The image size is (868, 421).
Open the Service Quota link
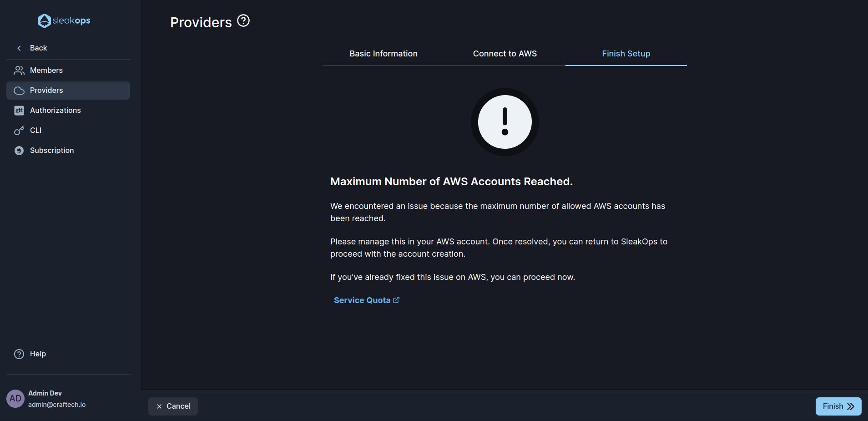click(x=367, y=300)
